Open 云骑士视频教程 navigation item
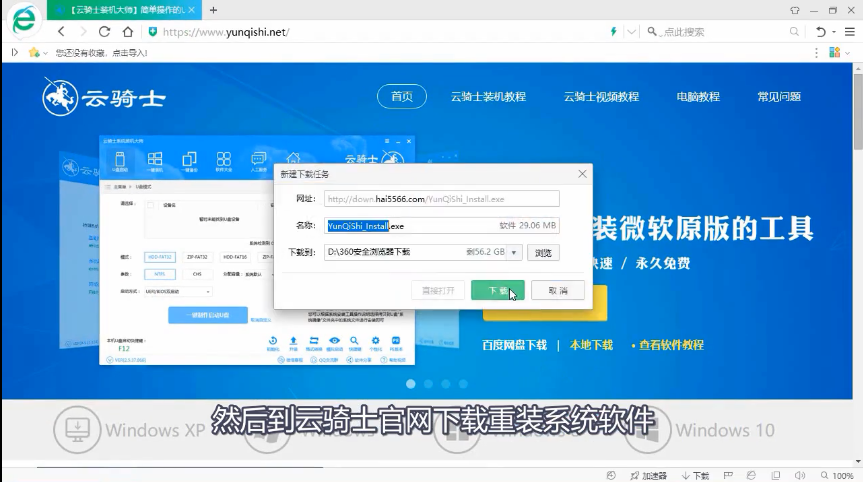 [601, 97]
